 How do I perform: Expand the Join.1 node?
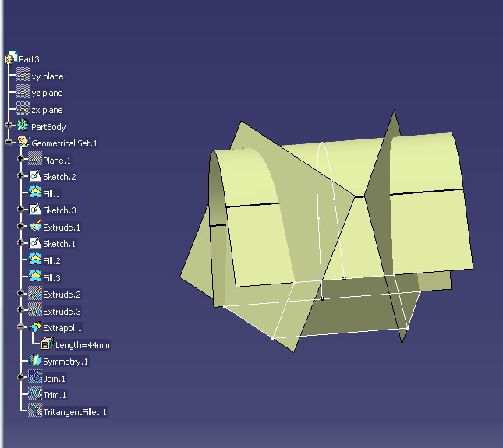click(x=20, y=377)
